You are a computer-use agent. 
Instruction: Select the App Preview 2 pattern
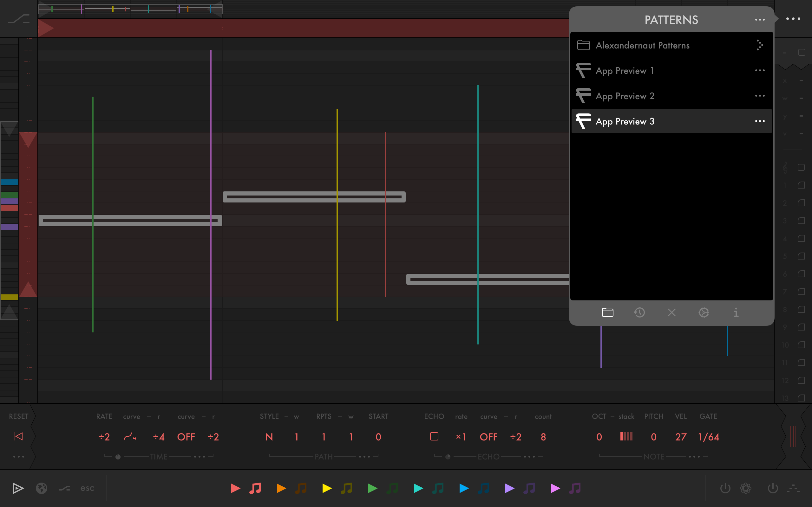[x=625, y=96]
